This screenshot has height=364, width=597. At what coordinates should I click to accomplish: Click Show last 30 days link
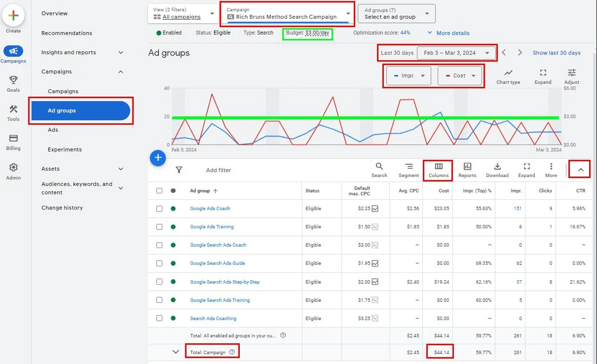[x=557, y=53]
